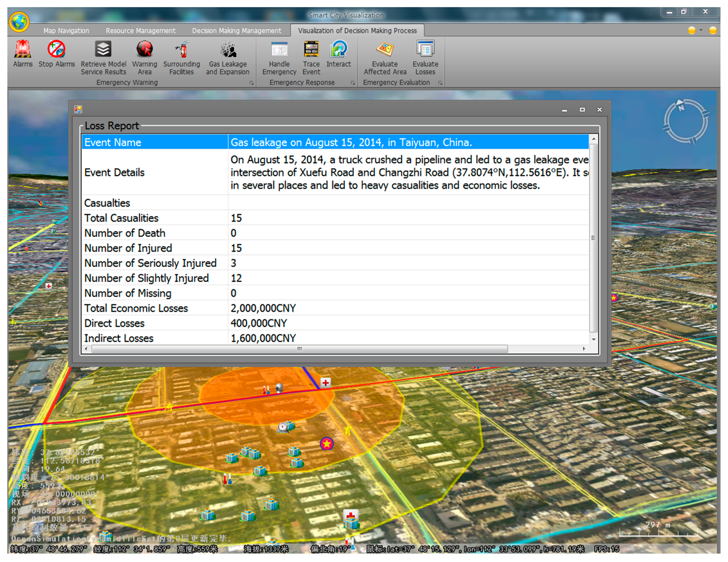The width and height of the screenshot is (728, 562).
Task: Open the dropdown arrow next to yellow orb
Action: [x=701, y=30]
